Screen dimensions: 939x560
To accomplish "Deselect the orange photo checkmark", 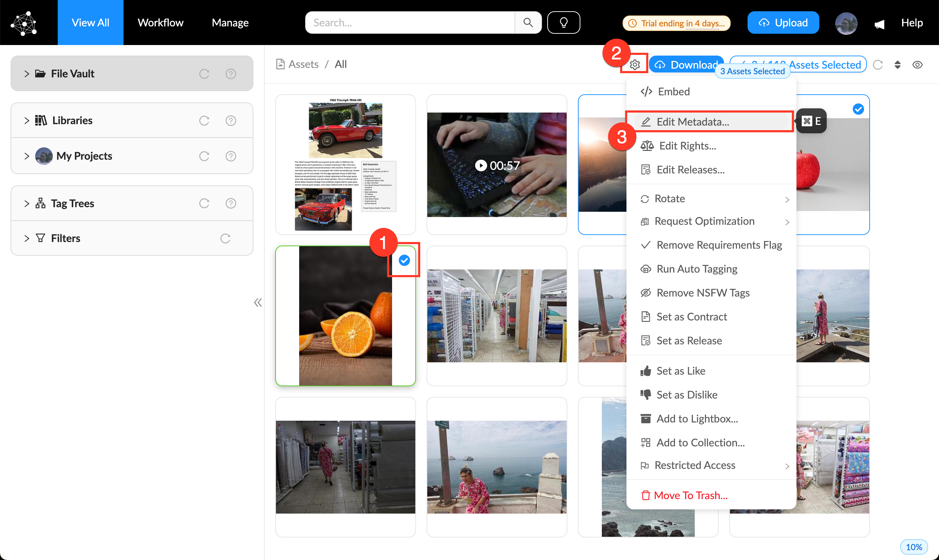I will 404,260.
